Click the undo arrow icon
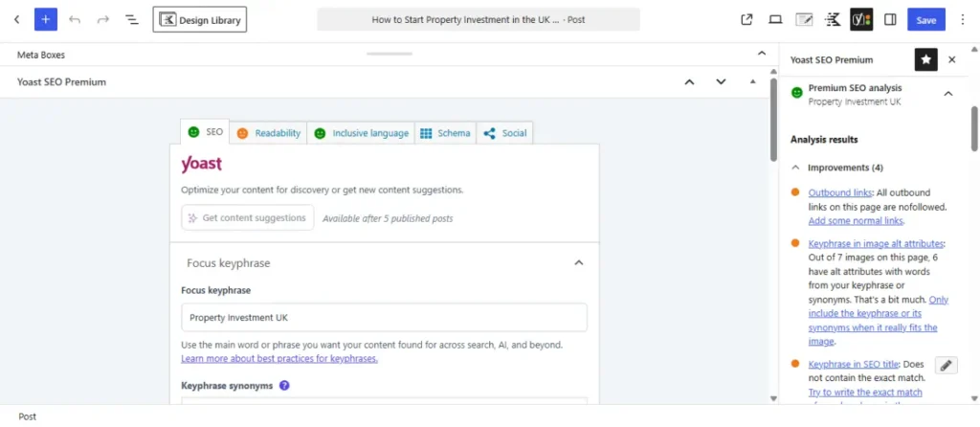The width and height of the screenshot is (980, 427). click(x=75, y=19)
